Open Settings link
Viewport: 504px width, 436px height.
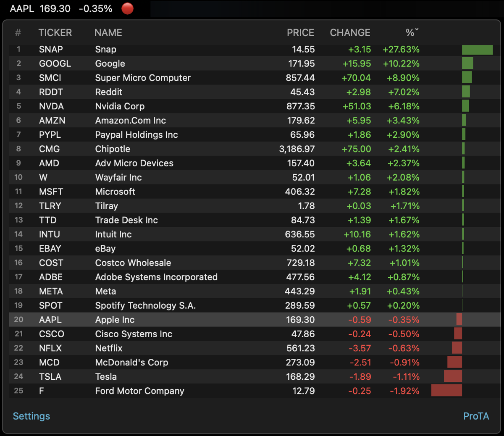pos(31,416)
